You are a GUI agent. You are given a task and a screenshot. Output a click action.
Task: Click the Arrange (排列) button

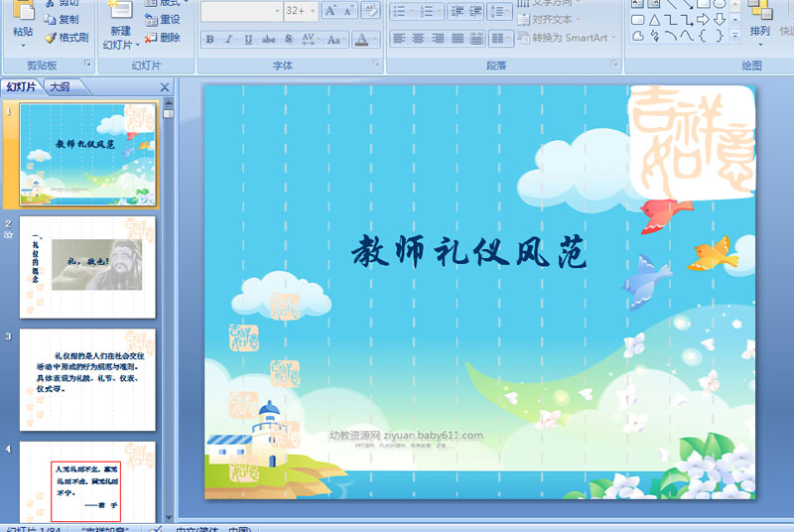click(x=759, y=31)
